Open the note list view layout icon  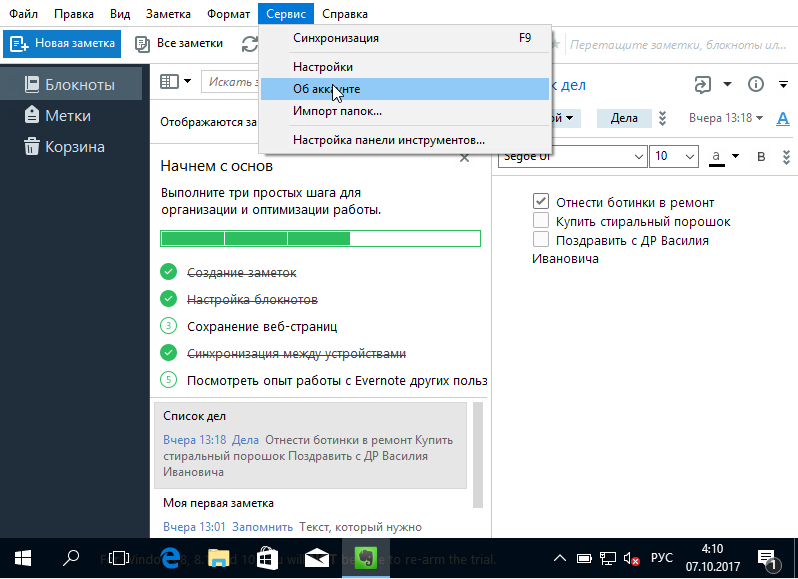(x=169, y=81)
